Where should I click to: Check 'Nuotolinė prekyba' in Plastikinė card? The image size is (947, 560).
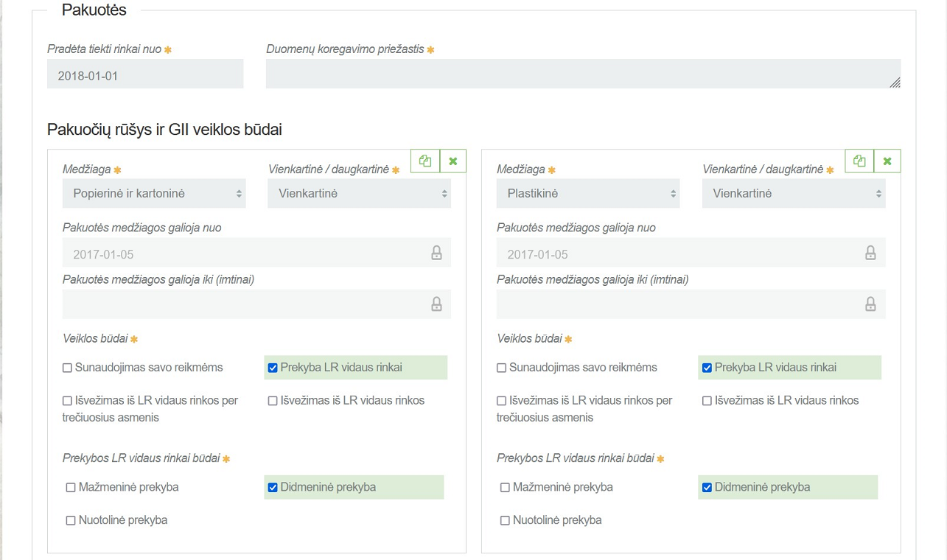(505, 520)
